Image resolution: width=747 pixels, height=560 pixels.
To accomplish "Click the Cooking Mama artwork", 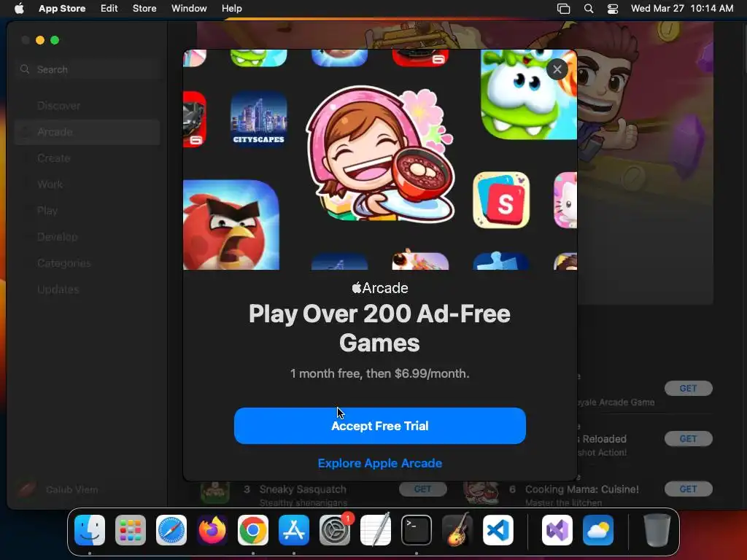I will pos(379,155).
